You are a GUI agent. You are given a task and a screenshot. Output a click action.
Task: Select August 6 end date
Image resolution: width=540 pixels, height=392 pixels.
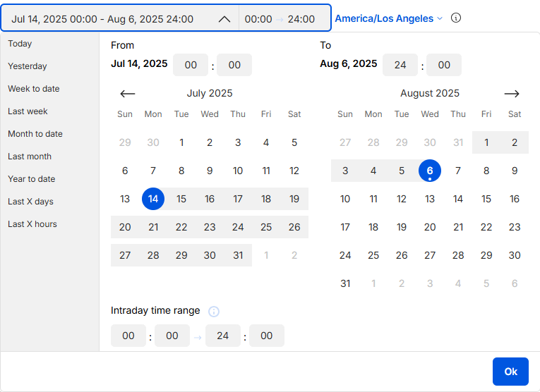pos(430,171)
